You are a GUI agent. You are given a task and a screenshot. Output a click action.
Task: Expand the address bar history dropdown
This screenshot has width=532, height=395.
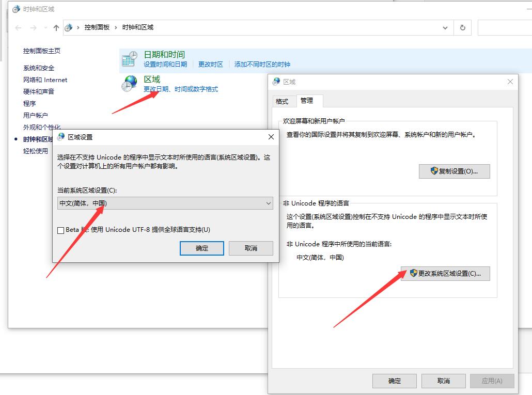445,28
